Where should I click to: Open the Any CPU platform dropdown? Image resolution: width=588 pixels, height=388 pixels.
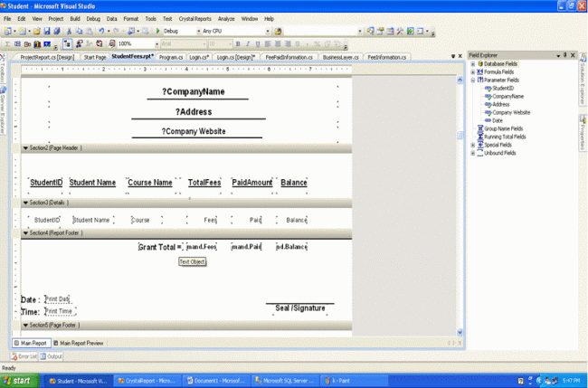(268, 32)
